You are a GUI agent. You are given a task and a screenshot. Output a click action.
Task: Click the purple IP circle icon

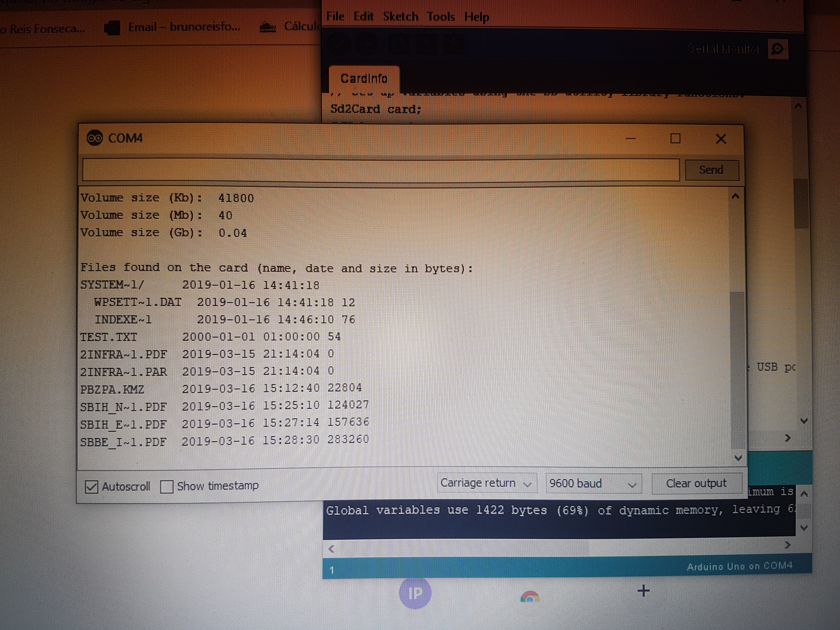(x=415, y=593)
